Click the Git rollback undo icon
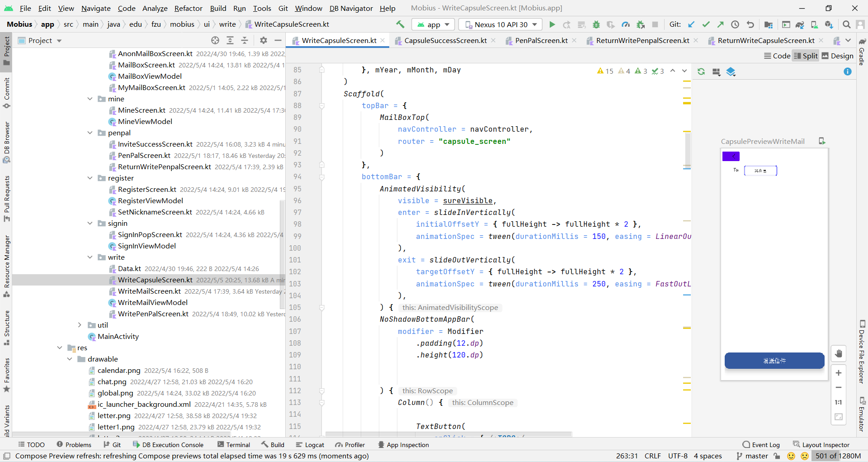The height and width of the screenshot is (462, 868). (x=750, y=24)
